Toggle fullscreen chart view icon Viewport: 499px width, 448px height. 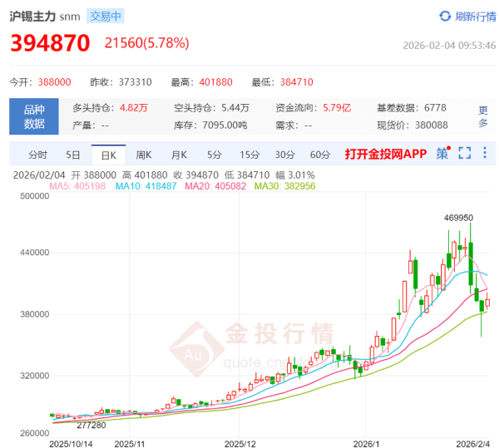pos(465,153)
